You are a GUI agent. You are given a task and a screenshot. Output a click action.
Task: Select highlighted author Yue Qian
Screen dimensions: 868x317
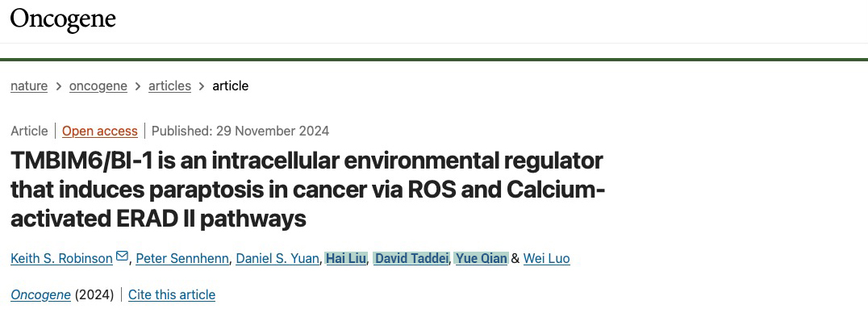click(x=481, y=258)
